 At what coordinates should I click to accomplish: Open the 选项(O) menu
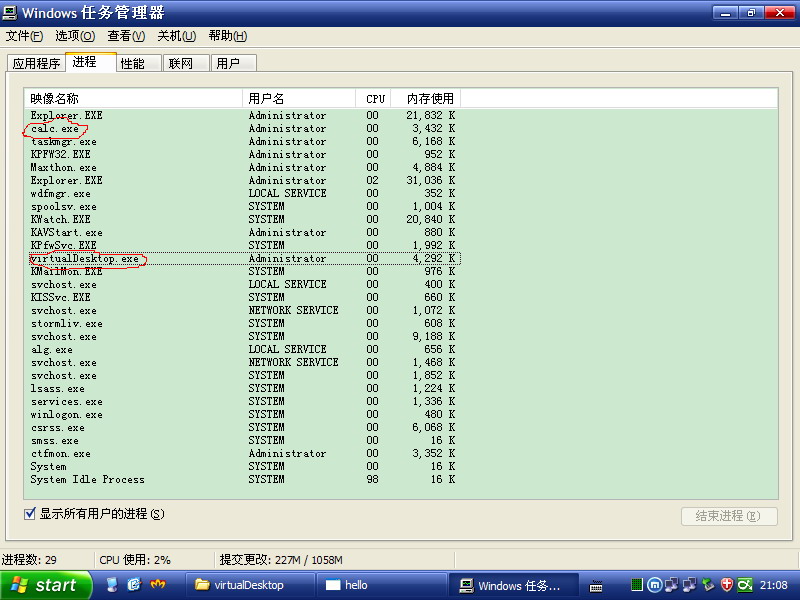point(75,36)
